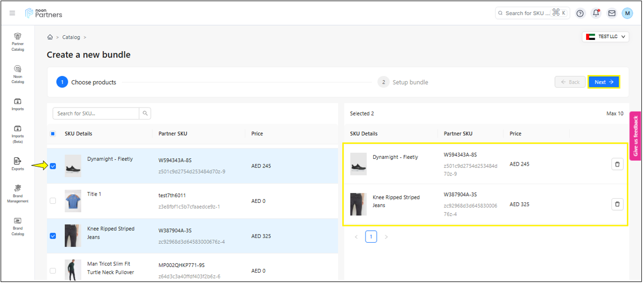Expand the TEST LLC store dropdown
The height and width of the screenshot is (283, 644).
(605, 37)
